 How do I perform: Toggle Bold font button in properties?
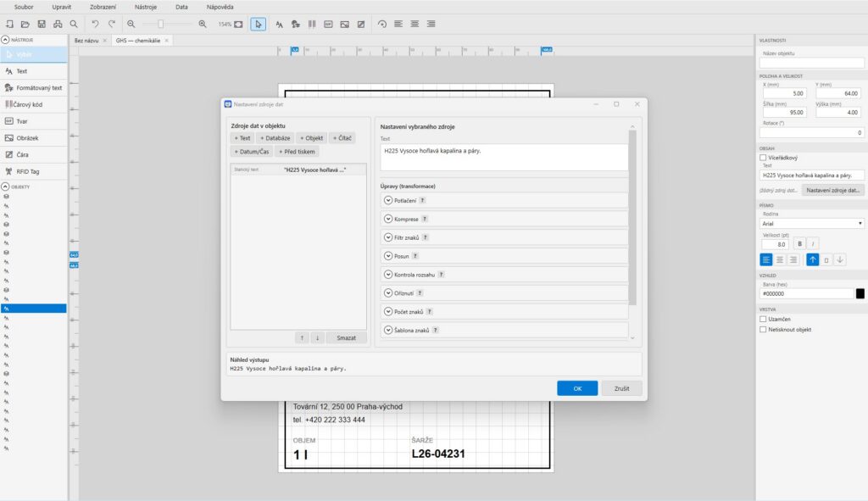799,243
